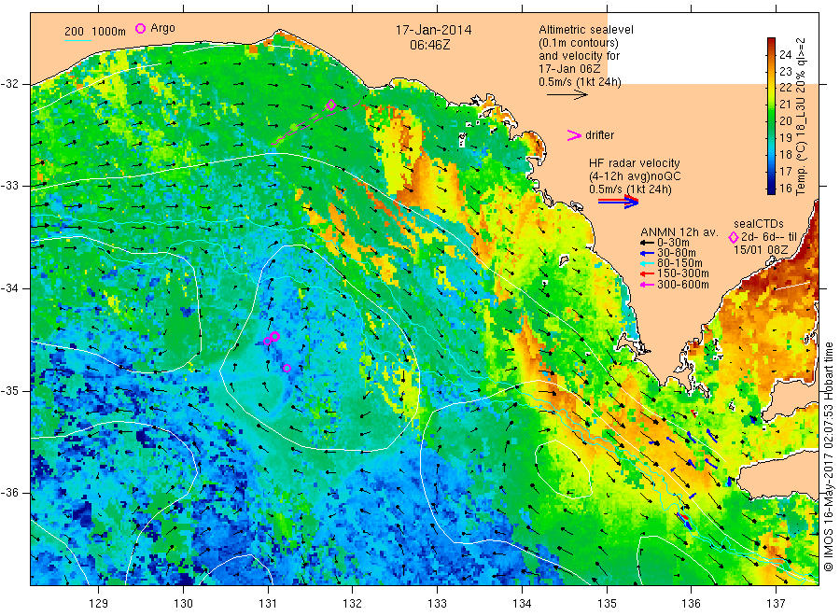The width and height of the screenshot is (840, 616).
Task: Click the -33 latitude axis label
Action: 10,186
